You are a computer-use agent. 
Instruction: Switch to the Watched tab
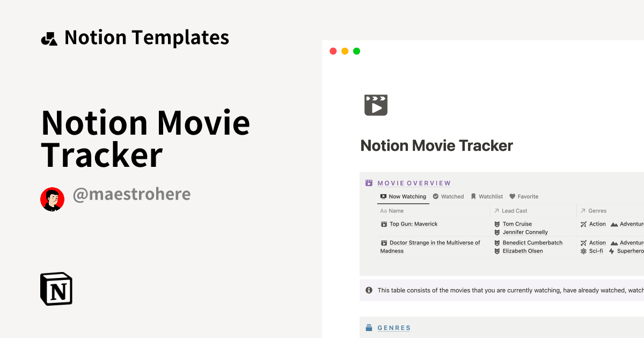(448, 196)
